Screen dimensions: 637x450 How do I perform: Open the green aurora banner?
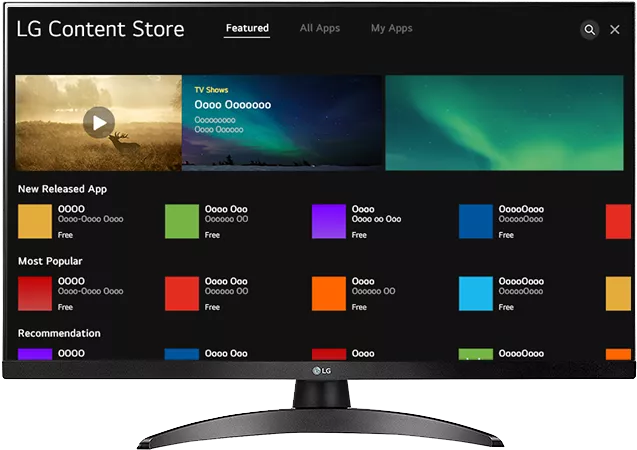pos(504,123)
